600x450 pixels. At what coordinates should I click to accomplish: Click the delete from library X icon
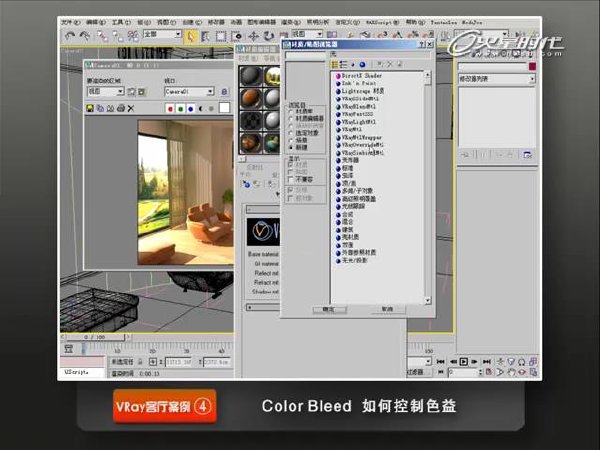[390, 64]
